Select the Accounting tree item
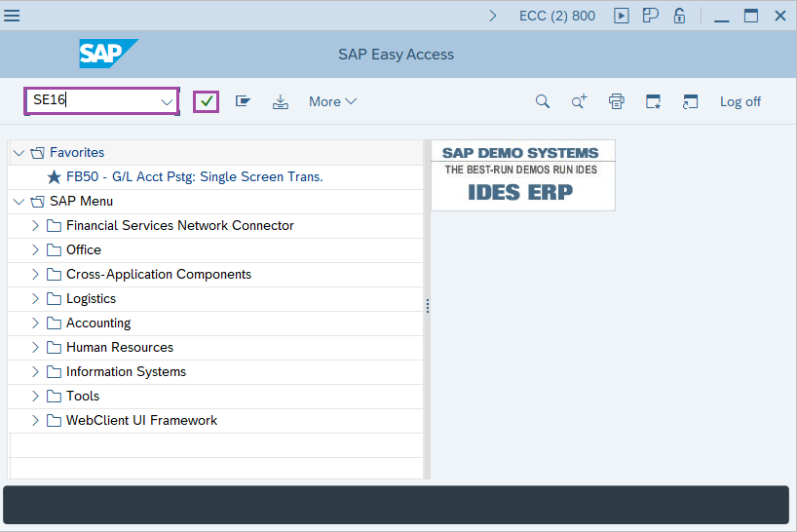Image resolution: width=797 pixels, height=532 pixels. point(98,323)
